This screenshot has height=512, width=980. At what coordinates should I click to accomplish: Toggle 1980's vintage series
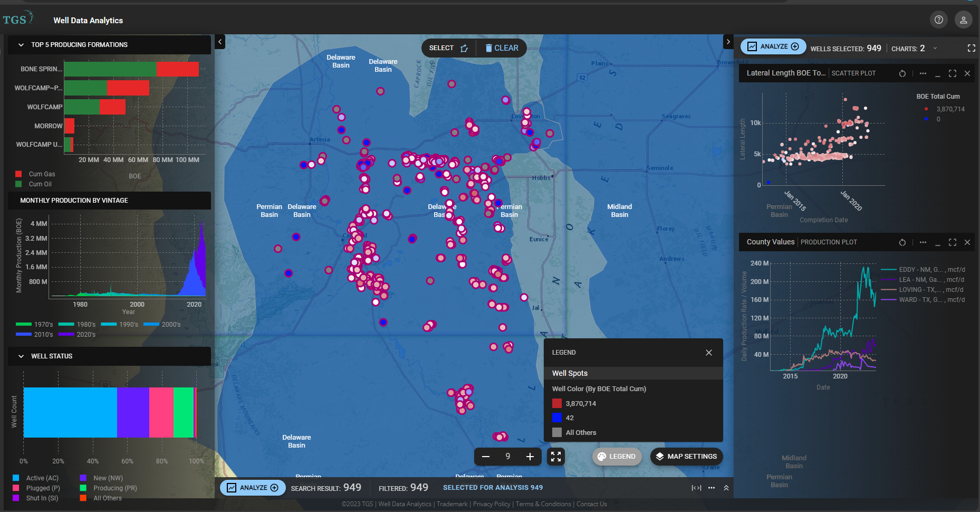(77, 325)
